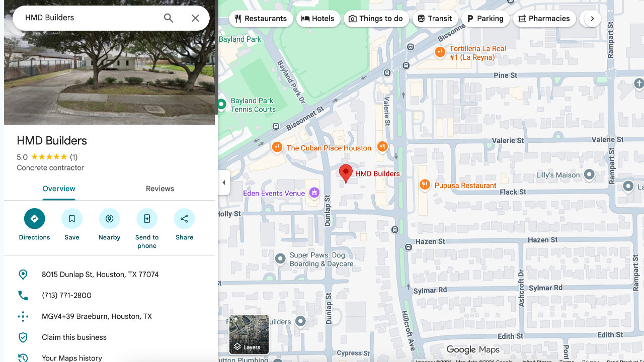Click the Lilly's Maison map pin
The image size is (644, 362).
[x=589, y=175]
